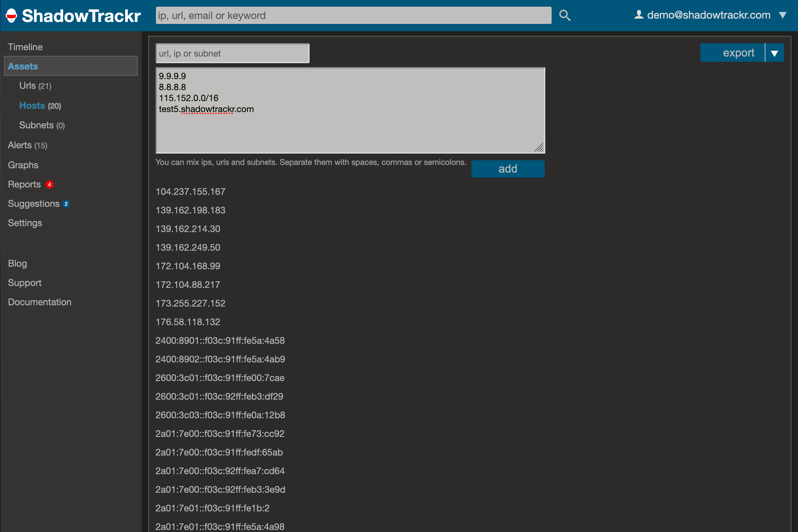Click the red Reports notification badge
This screenshot has width=798, height=532.
tap(50, 185)
